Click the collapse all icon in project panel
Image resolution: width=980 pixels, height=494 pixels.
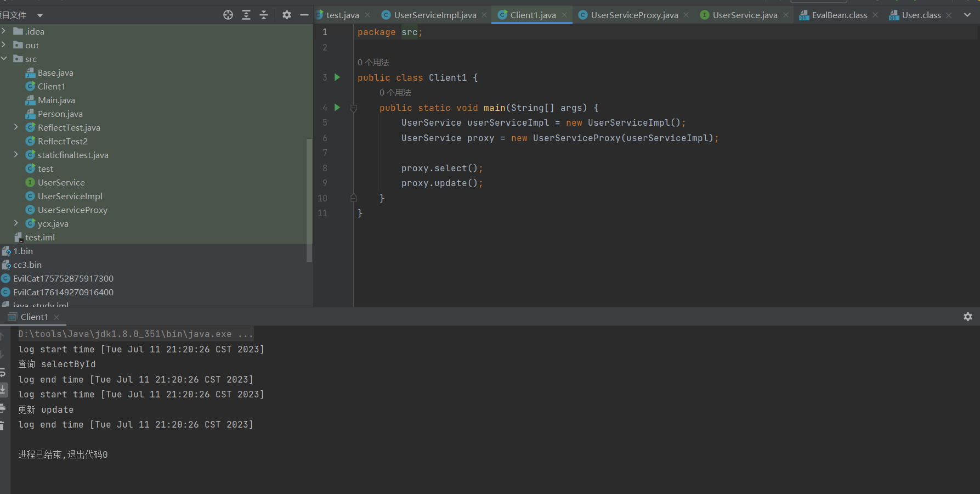[264, 15]
